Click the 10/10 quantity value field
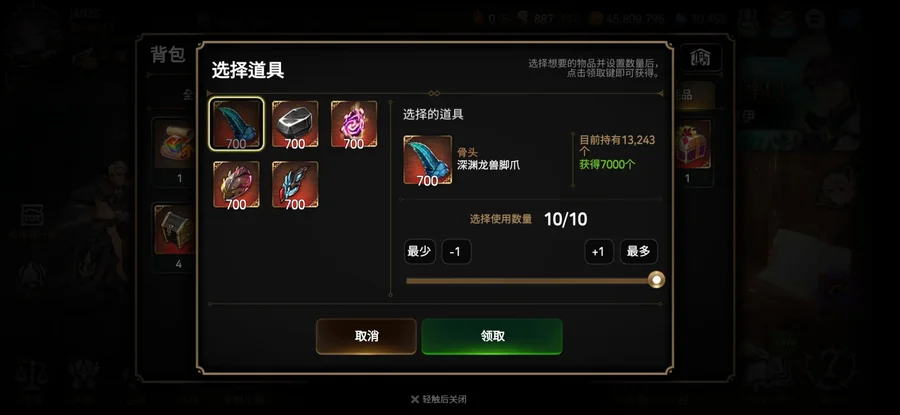The height and width of the screenshot is (415, 900). click(x=565, y=219)
